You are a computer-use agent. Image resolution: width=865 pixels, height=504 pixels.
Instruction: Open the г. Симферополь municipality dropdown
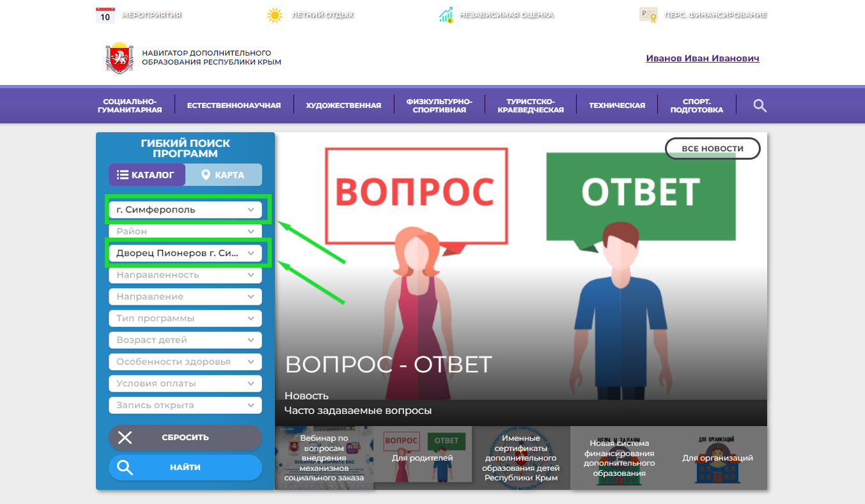coord(185,210)
